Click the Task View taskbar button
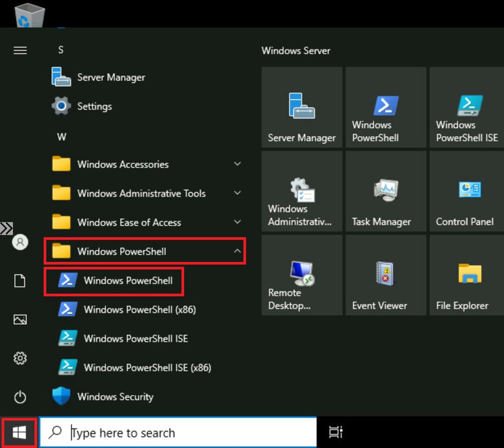 click(336, 433)
